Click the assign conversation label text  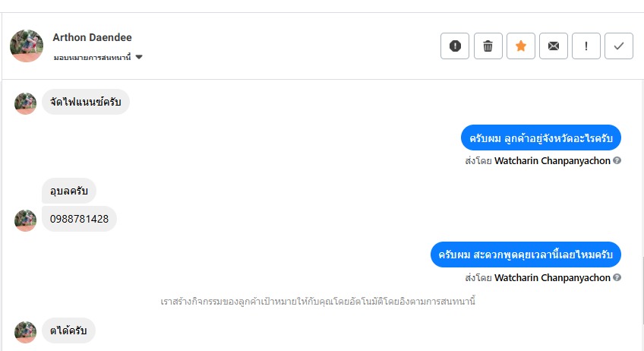pyautogui.click(x=93, y=58)
